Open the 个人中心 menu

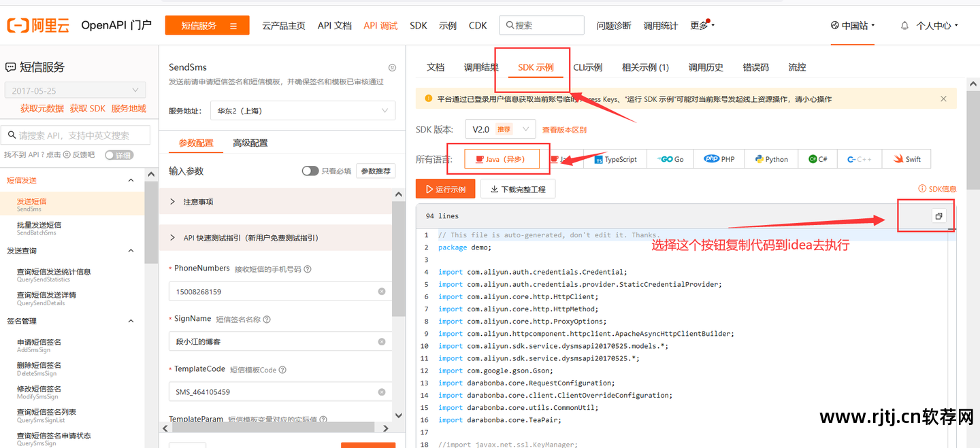pos(937,26)
